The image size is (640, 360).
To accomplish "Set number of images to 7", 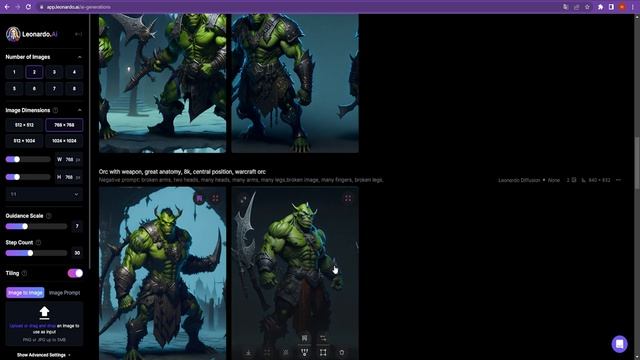I will tap(54, 89).
